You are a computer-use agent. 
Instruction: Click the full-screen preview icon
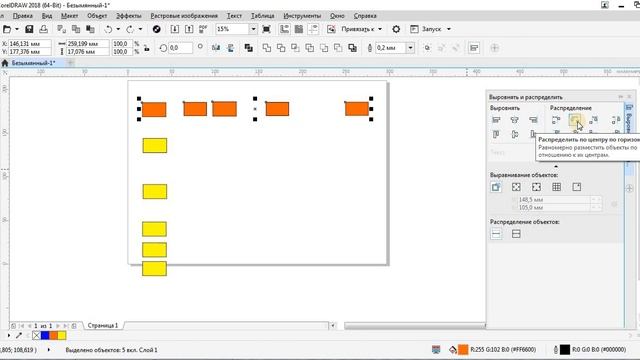point(267,29)
